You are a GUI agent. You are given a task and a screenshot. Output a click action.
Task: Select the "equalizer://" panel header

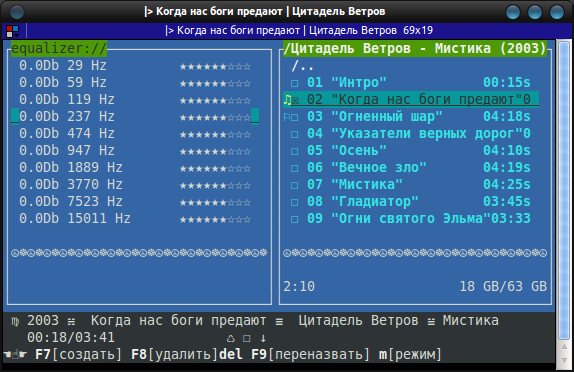(59, 48)
